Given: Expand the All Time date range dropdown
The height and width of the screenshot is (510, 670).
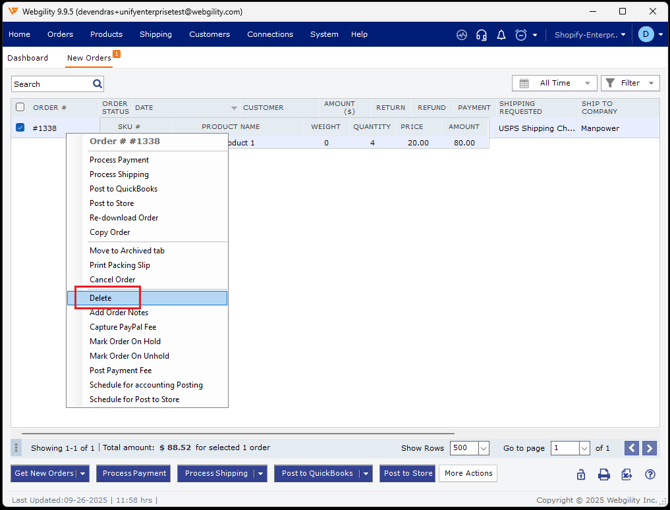Looking at the screenshot, I should click(x=554, y=84).
